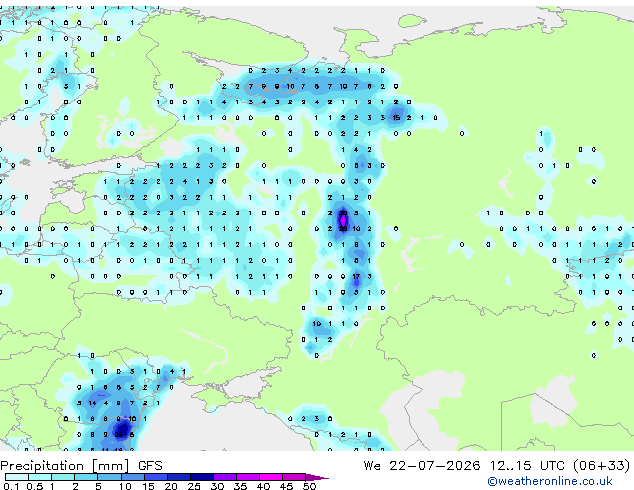Click the 1–2 mm legend color box
Image resolution: width=634 pixels, height=490 pixels.
[x=63, y=477]
